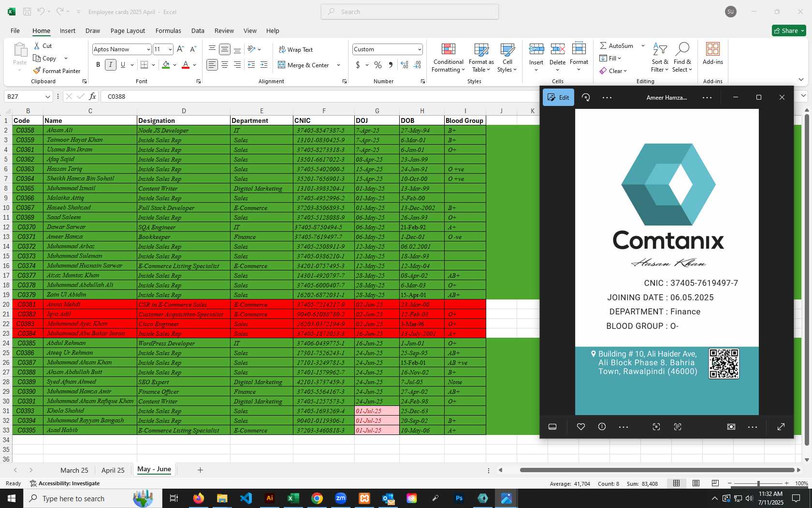The width and height of the screenshot is (812, 508).
Task: Open Sort & Filter menu
Action: 660,58
